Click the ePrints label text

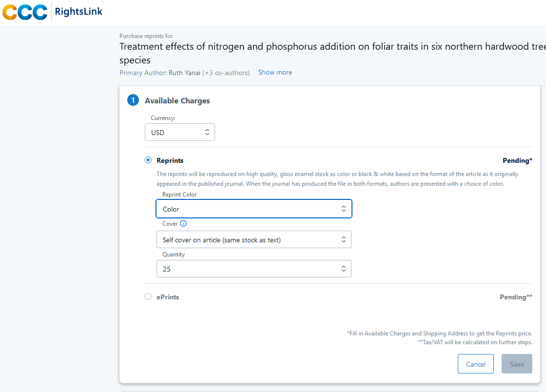[x=168, y=297]
